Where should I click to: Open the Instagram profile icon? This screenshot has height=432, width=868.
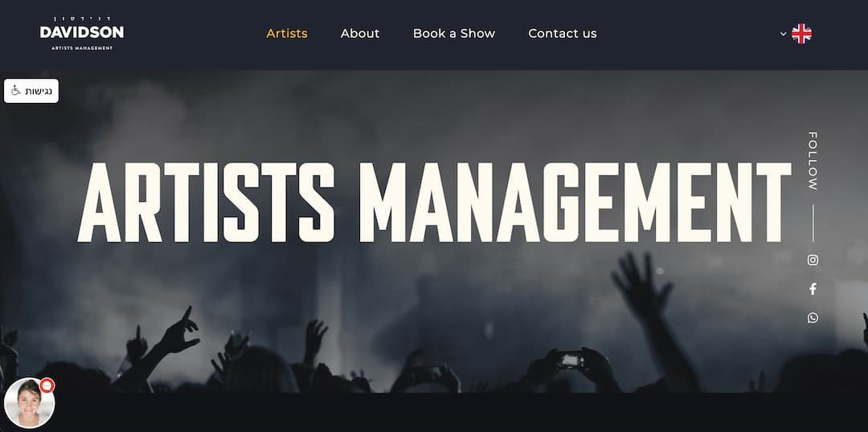click(813, 260)
